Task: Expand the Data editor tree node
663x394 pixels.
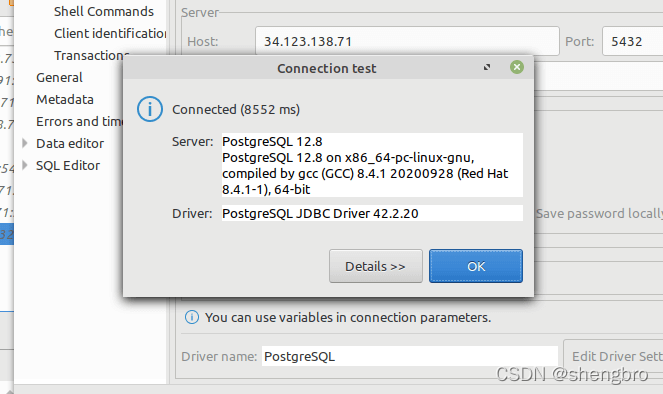Action: [25, 143]
